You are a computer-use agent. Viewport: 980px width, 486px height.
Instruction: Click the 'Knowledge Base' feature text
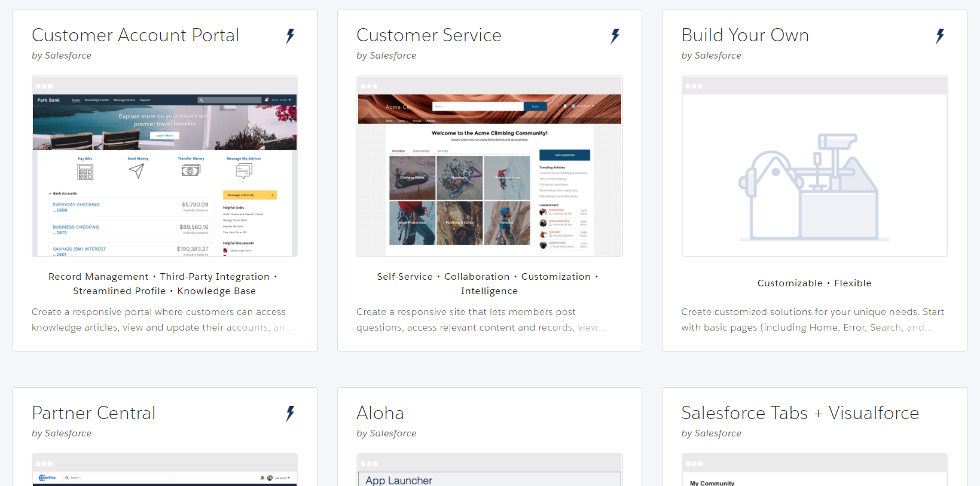[216, 291]
